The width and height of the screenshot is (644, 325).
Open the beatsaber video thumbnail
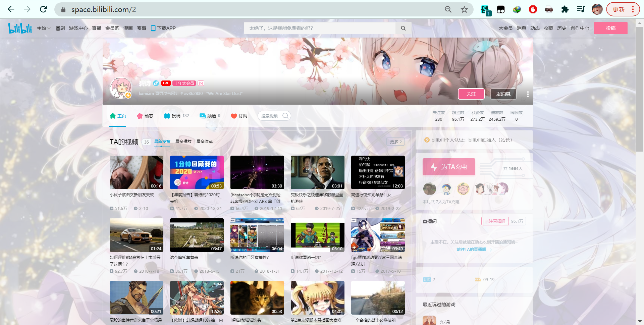(257, 172)
